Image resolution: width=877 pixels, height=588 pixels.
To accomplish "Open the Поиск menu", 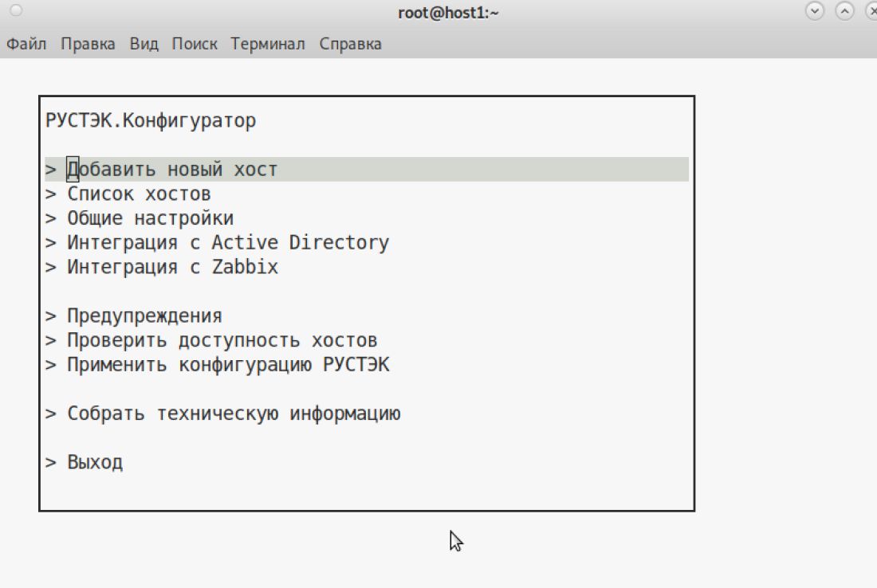I will coord(195,44).
